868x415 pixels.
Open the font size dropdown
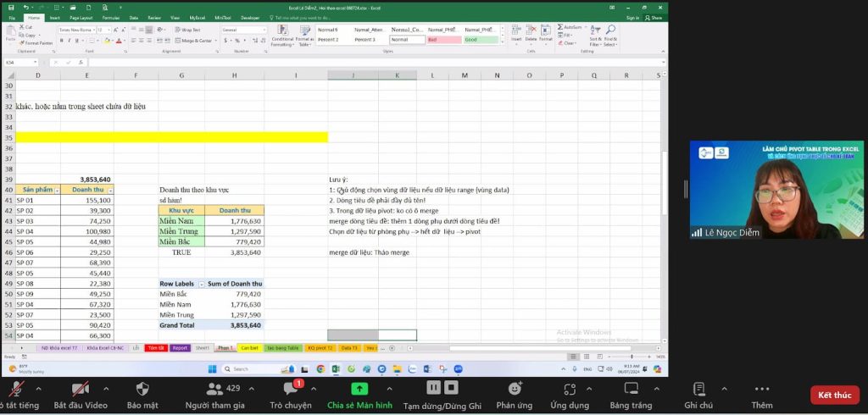109,30
